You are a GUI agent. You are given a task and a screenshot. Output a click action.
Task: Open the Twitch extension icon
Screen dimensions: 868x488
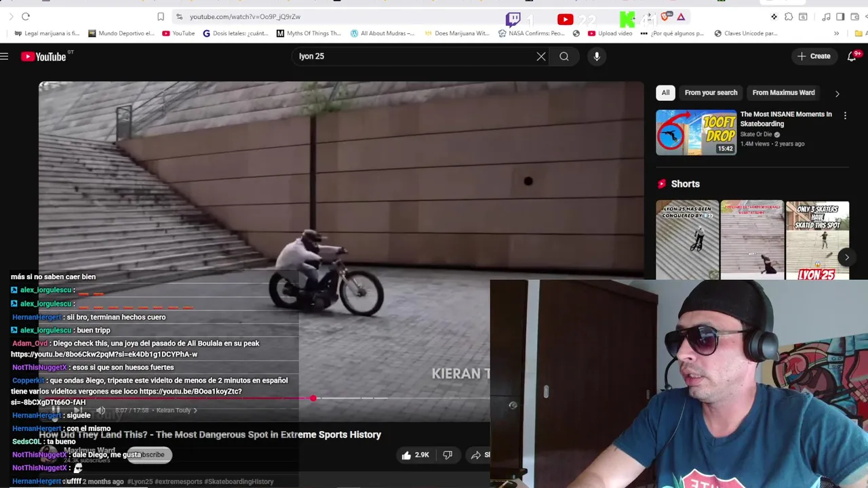[x=513, y=19]
